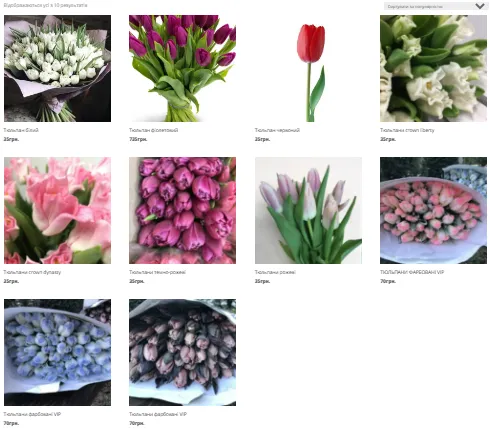Click the 'Тюльпан фіолетовий' product title
Image resolution: width=490 pixels, height=429 pixels.
coord(154,130)
